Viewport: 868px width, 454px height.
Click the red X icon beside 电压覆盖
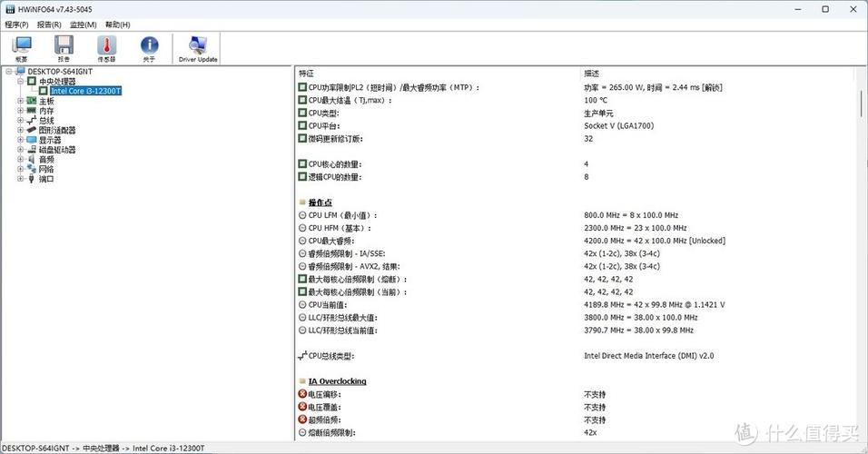[x=302, y=407]
